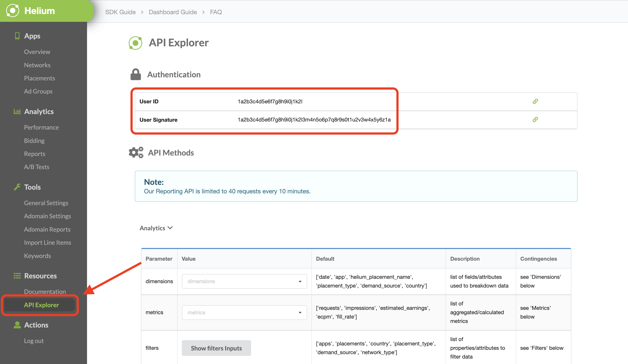Screen dimensions: 628x364
Task: Expand the Analytics dropdown section
Action: [x=156, y=227]
